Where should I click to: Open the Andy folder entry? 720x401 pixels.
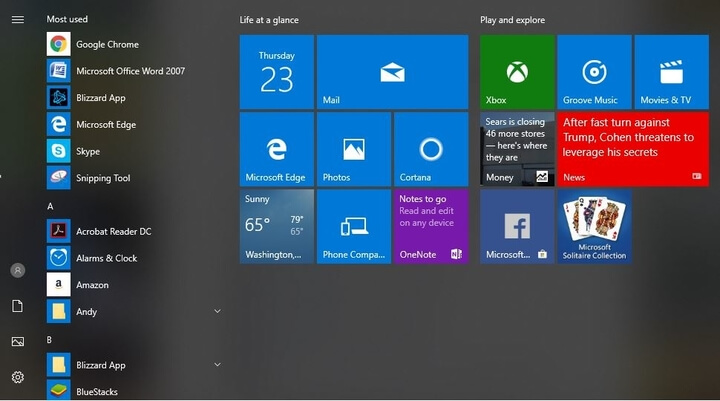click(133, 311)
